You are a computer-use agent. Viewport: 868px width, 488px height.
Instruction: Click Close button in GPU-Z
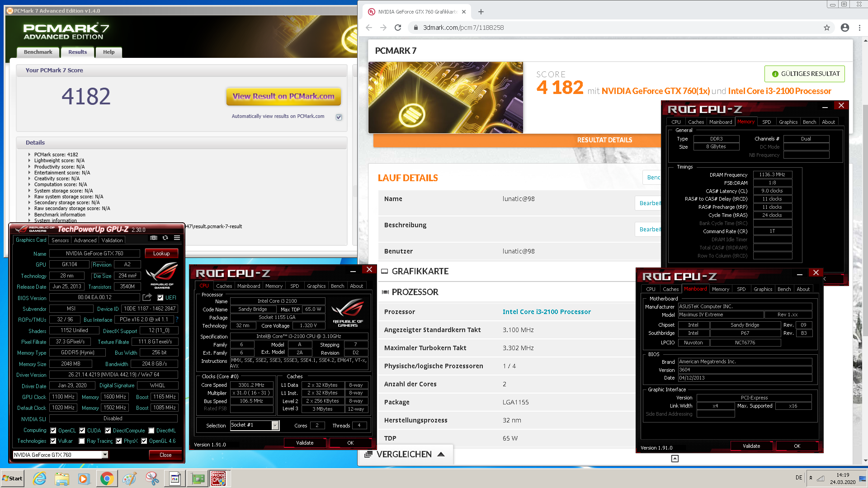pos(165,455)
